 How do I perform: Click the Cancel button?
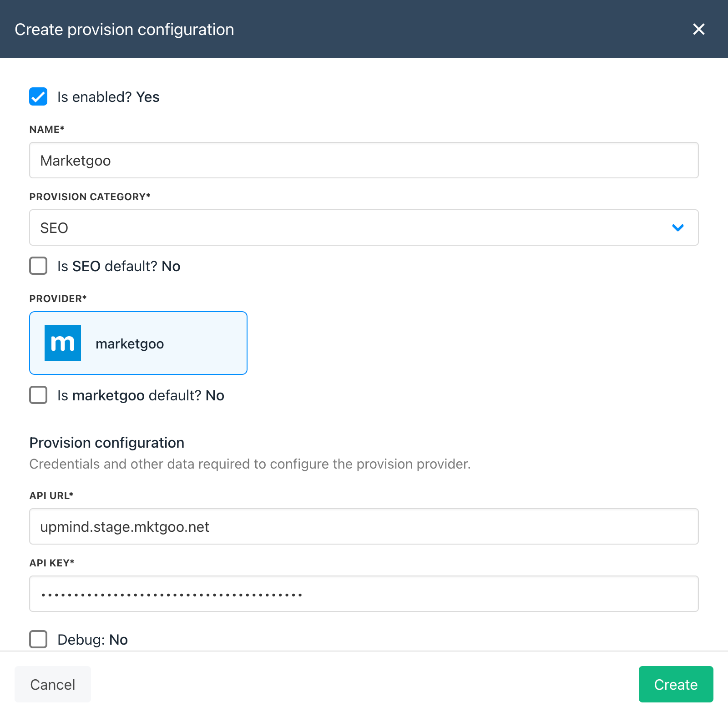point(53,684)
